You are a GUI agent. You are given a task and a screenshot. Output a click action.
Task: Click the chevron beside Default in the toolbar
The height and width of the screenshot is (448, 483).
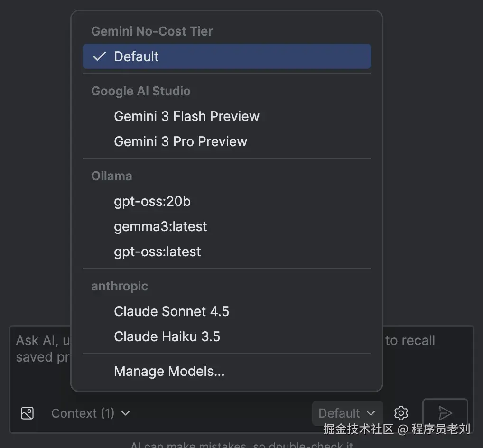click(x=371, y=413)
